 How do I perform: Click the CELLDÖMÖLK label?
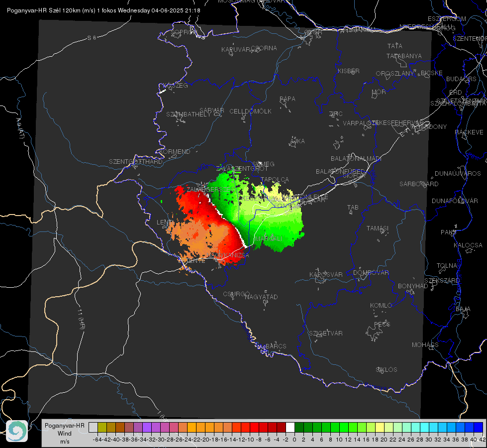coord(250,112)
